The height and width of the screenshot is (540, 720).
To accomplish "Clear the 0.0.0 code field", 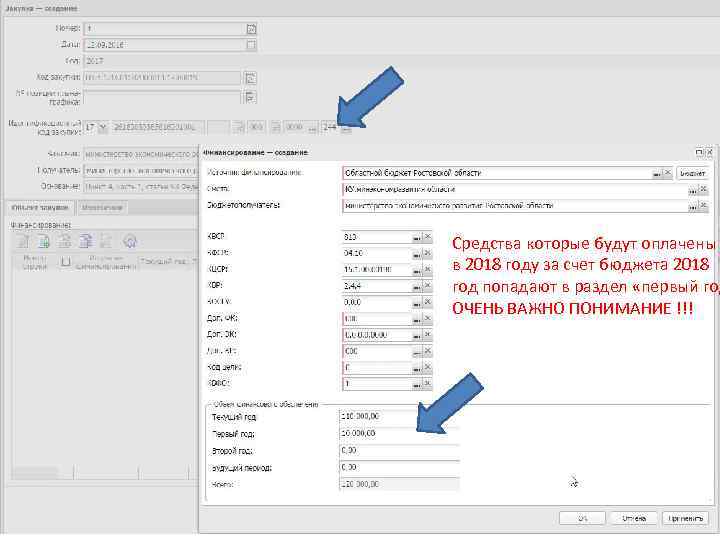I will pos(428,303).
